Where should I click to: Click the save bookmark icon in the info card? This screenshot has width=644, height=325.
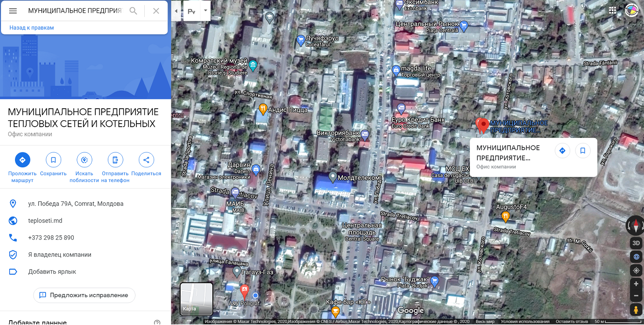[583, 151]
